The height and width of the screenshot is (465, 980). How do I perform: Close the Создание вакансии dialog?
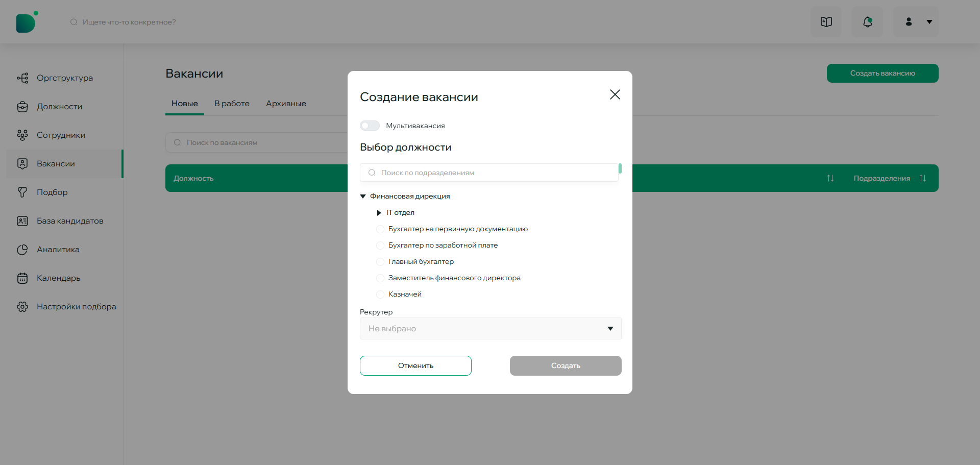coord(615,94)
